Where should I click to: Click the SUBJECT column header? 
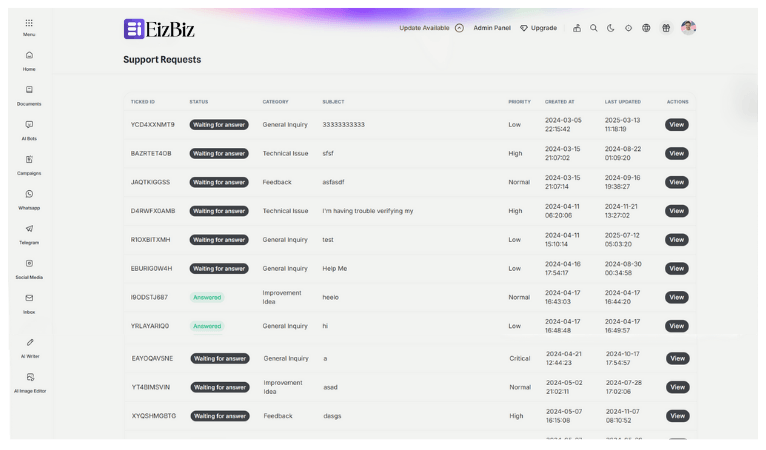click(333, 102)
